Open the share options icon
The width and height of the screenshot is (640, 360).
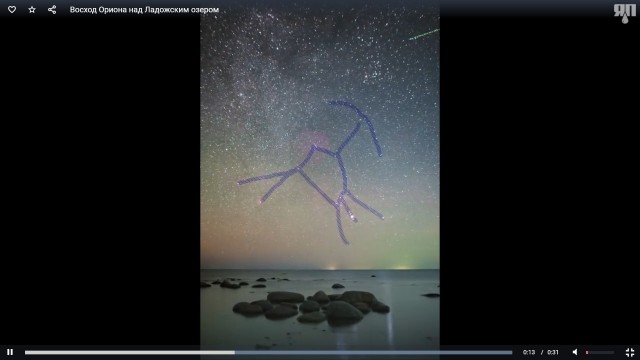pyautogui.click(x=52, y=9)
